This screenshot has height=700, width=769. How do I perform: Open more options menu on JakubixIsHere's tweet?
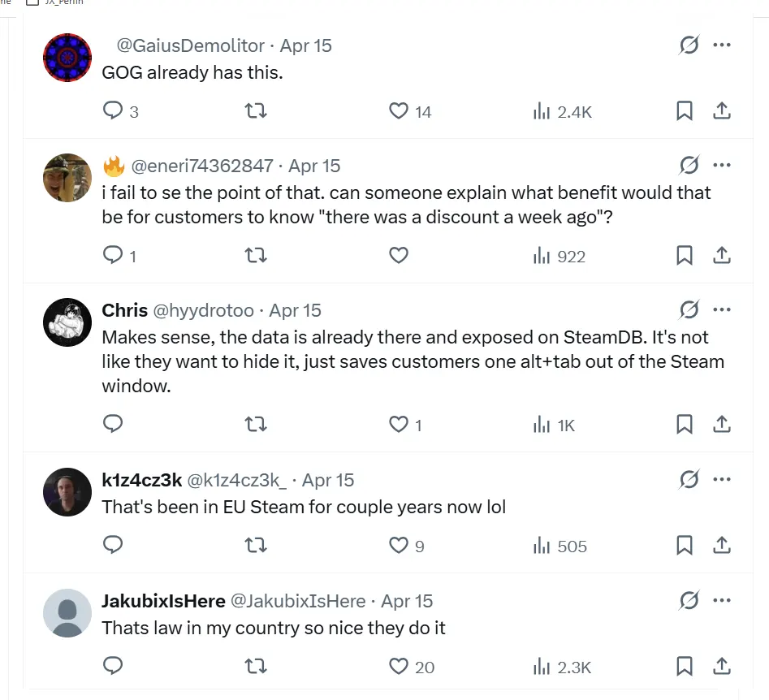[722, 601]
